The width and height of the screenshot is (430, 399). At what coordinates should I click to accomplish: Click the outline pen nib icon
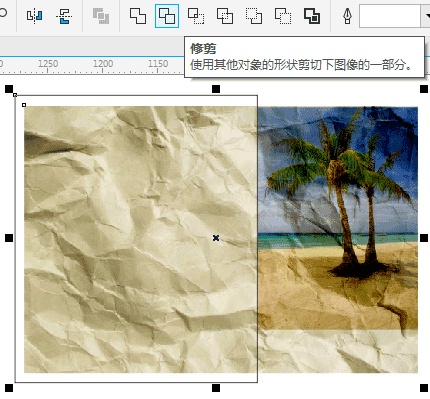tap(347, 16)
